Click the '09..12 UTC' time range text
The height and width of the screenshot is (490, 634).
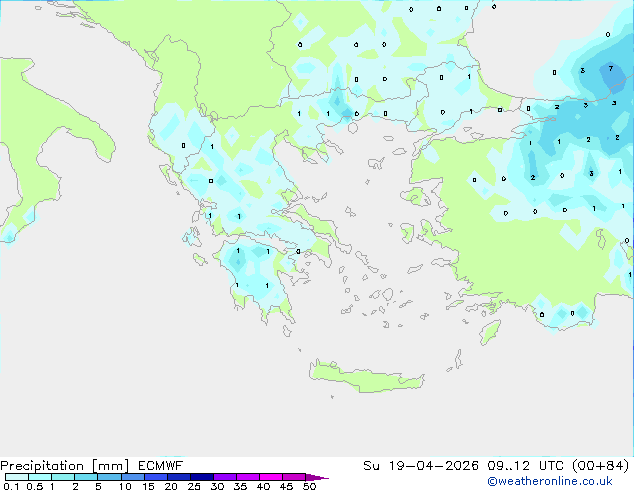pos(528,466)
